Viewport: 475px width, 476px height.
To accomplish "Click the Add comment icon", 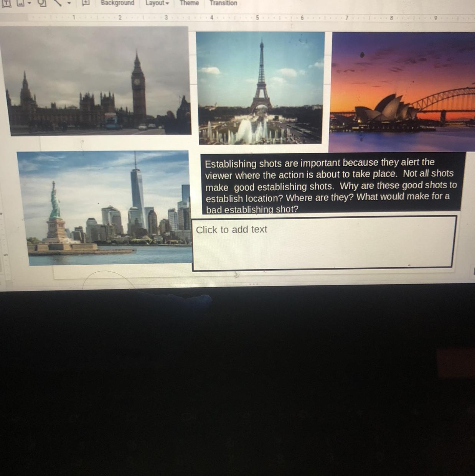I will coord(86,3).
